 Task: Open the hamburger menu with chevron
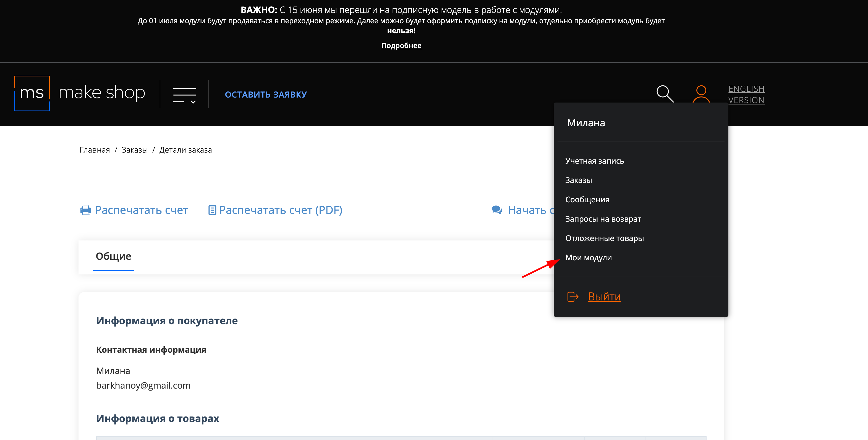[x=184, y=95]
